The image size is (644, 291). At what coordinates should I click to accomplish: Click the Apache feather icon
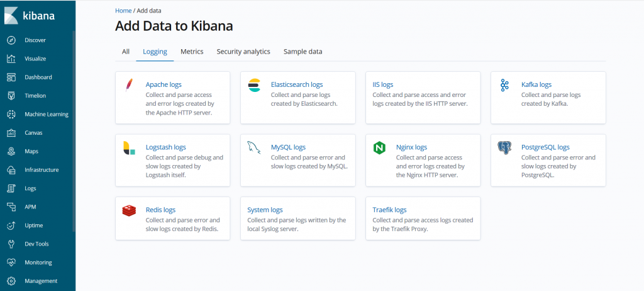coord(129,85)
